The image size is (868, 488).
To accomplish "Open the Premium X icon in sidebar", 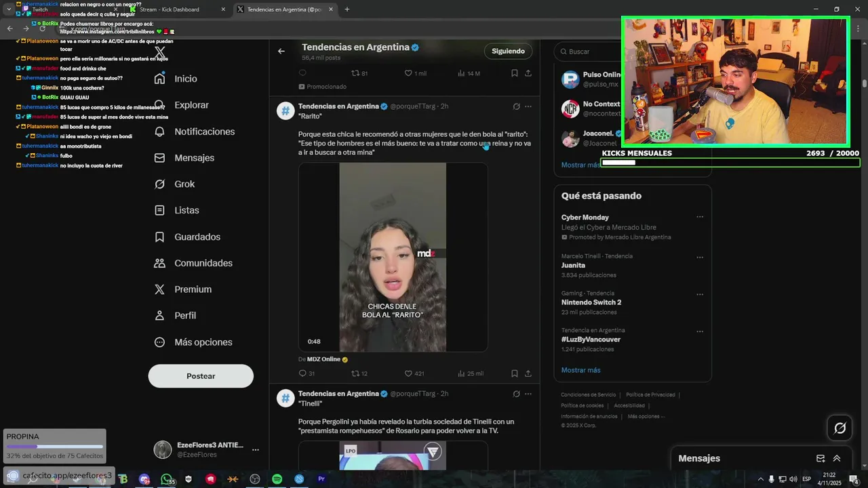I will click(x=160, y=289).
